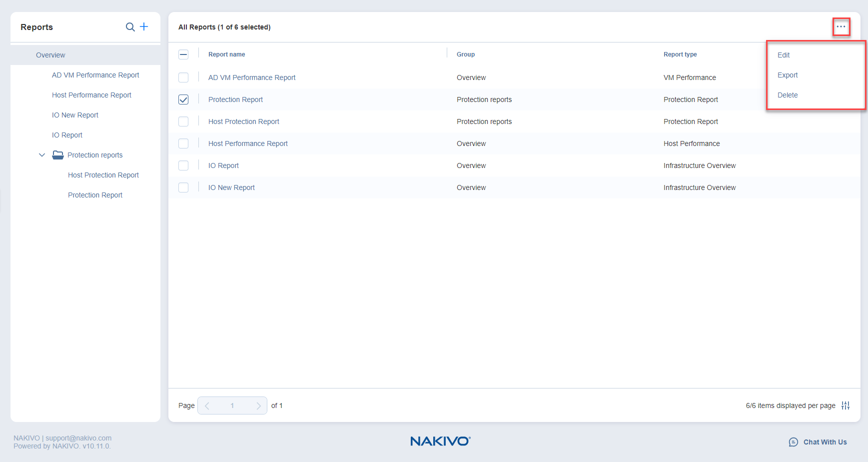Toggle the select-all header checkbox

pyautogui.click(x=183, y=54)
